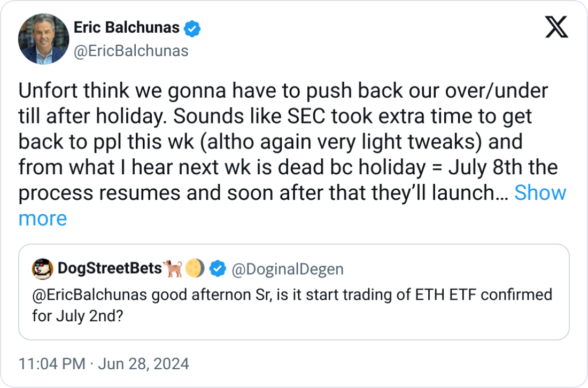This screenshot has height=388, width=588.
Task: Click the @DoginalDegen handle link
Action: [x=289, y=270]
